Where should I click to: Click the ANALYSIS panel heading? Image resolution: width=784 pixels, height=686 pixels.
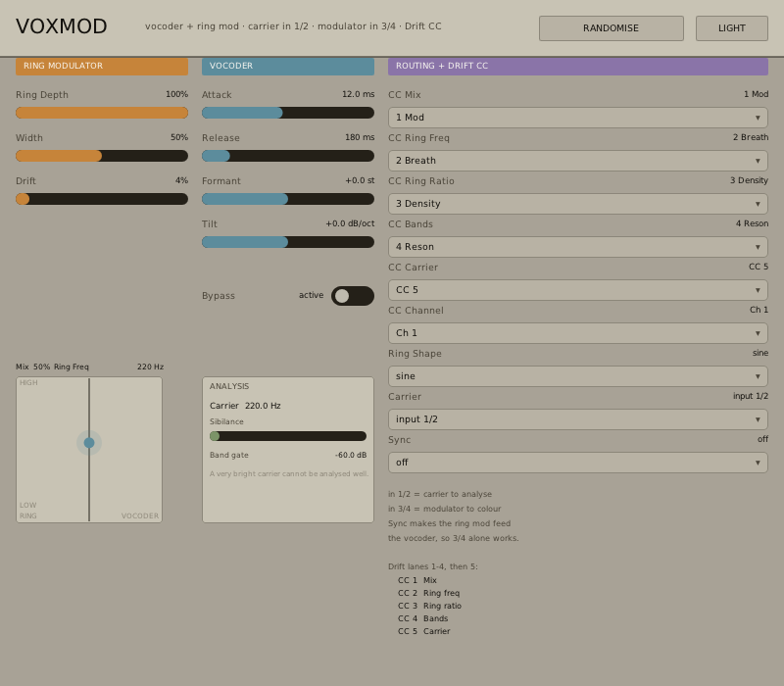(x=229, y=386)
